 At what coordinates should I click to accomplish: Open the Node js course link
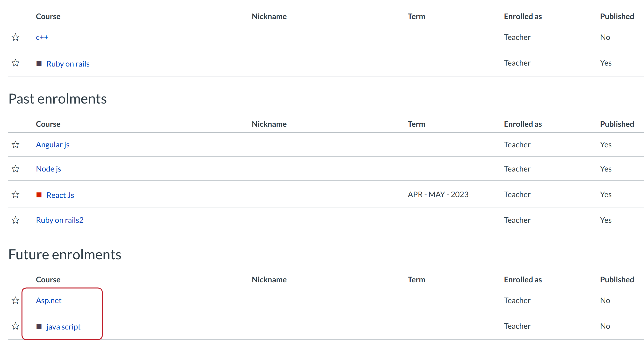tap(49, 169)
